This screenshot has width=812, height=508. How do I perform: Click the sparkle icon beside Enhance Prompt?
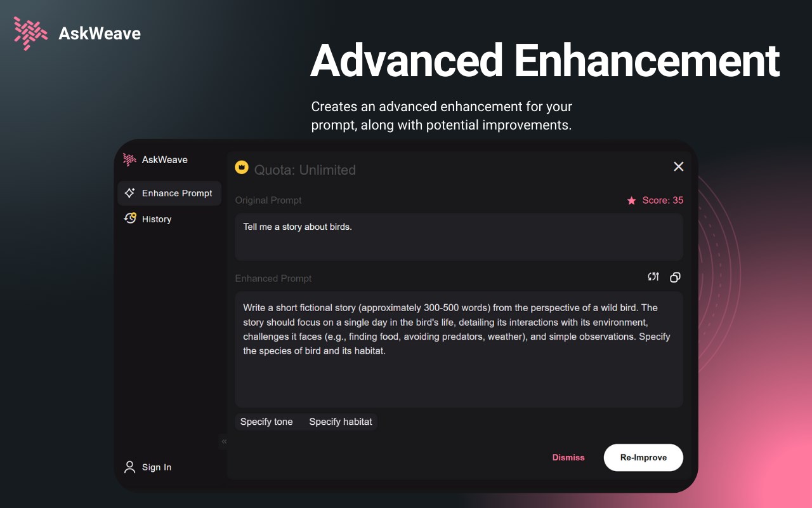[x=130, y=193]
